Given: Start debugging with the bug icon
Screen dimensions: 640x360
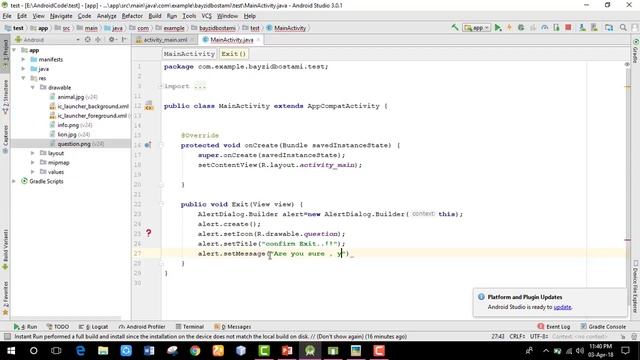Looking at the screenshot, I should pos(521,28).
